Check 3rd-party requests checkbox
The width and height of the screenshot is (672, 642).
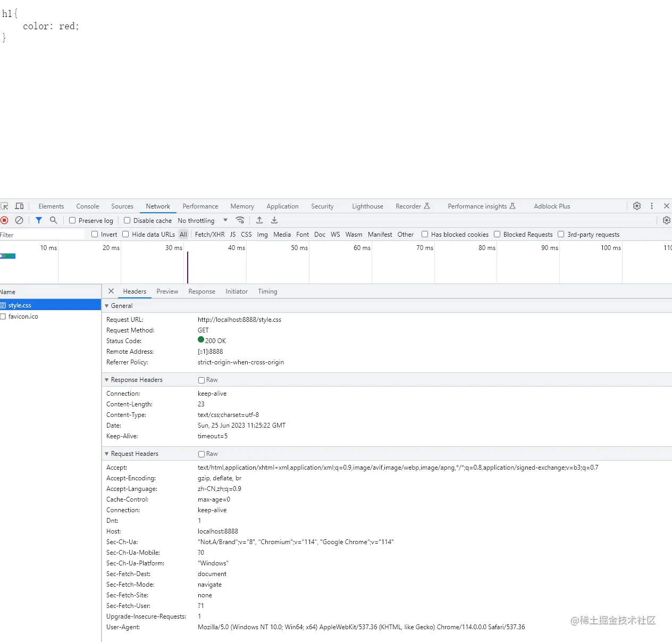pyautogui.click(x=561, y=234)
